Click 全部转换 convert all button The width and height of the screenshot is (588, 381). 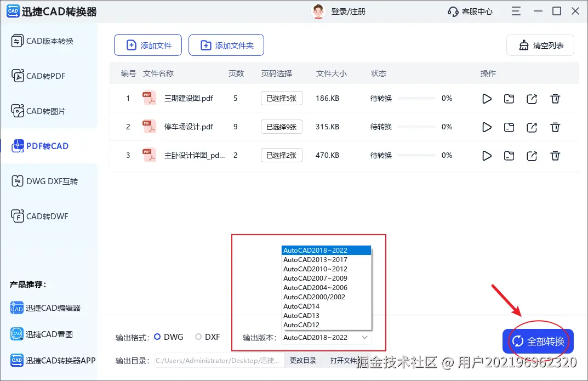click(538, 341)
